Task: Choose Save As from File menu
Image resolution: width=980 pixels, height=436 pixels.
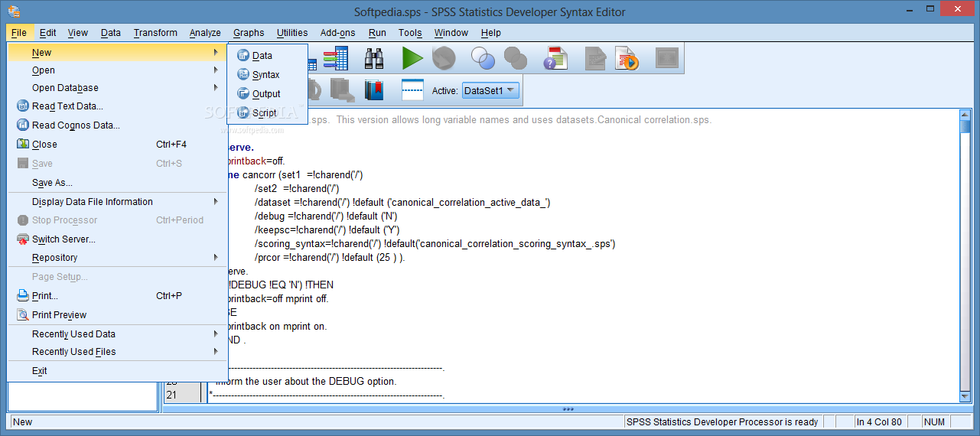Action: coord(52,183)
